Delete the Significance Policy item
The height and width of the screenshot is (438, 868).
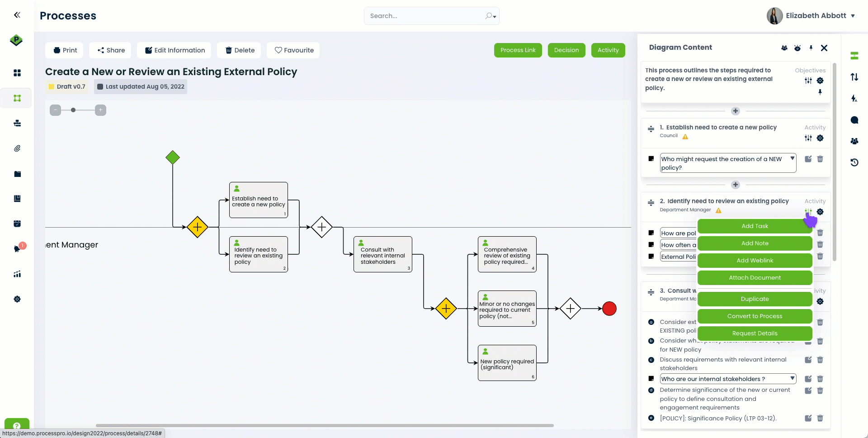click(820, 419)
